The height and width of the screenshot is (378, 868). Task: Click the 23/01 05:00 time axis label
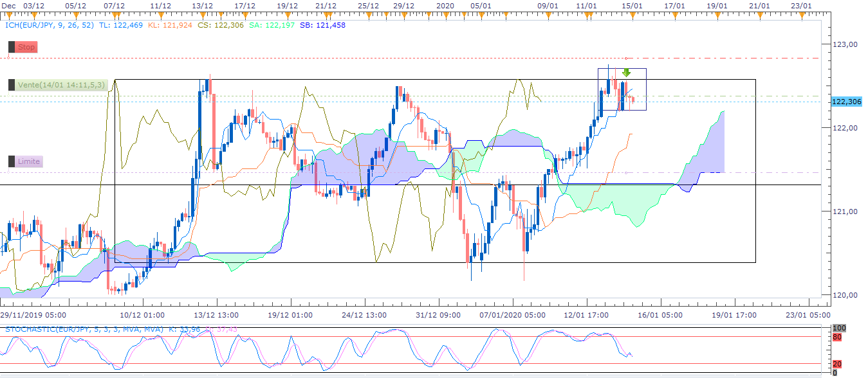pyautogui.click(x=807, y=315)
